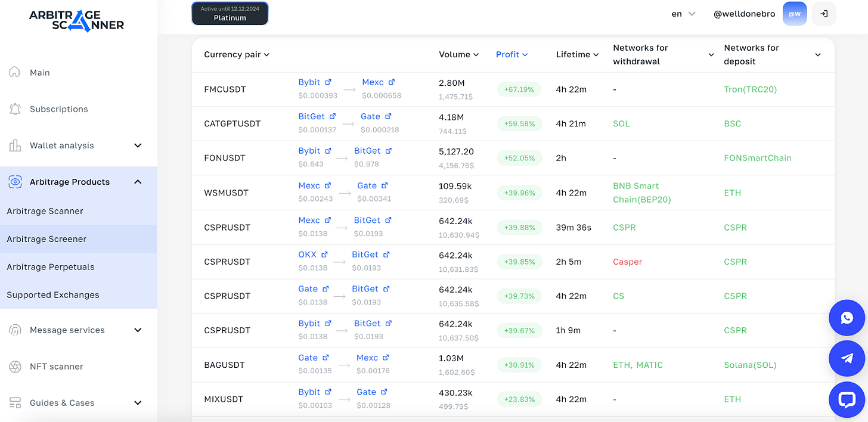This screenshot has width=868, height=422.
Task: Click the Main home icon in sidebar
Action: pos(15,72)
